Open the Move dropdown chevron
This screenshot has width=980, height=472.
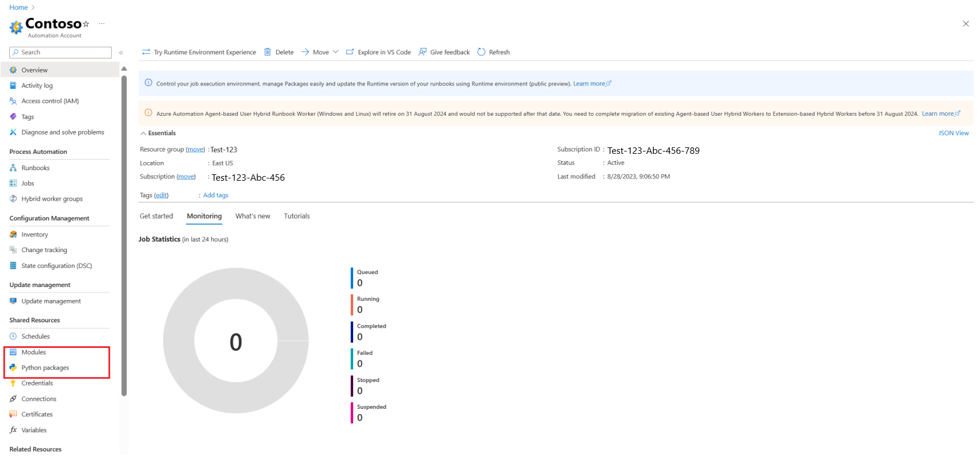tap(336, 52)
